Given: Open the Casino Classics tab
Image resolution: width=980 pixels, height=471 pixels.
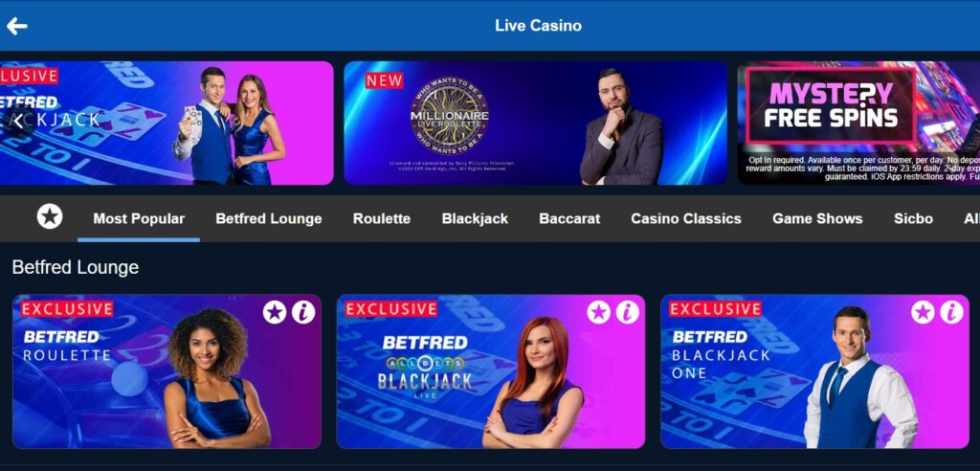Looking at the screenshot, I should tap(686, 219).
